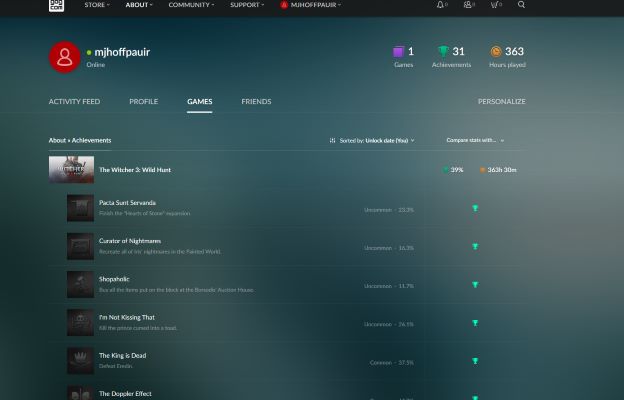Open the Compare stats with dropdown
The width and height of the screenshot is (624, 400).
point(475,140)
